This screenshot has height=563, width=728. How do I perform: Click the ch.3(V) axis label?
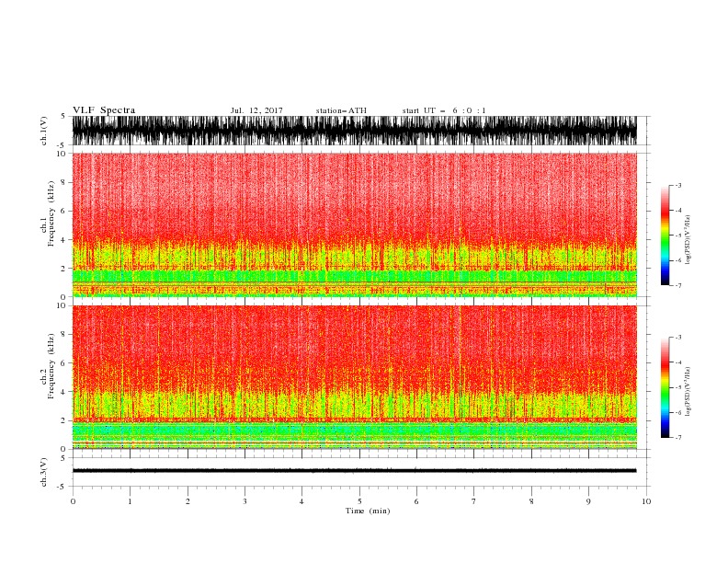pos(44,472)
